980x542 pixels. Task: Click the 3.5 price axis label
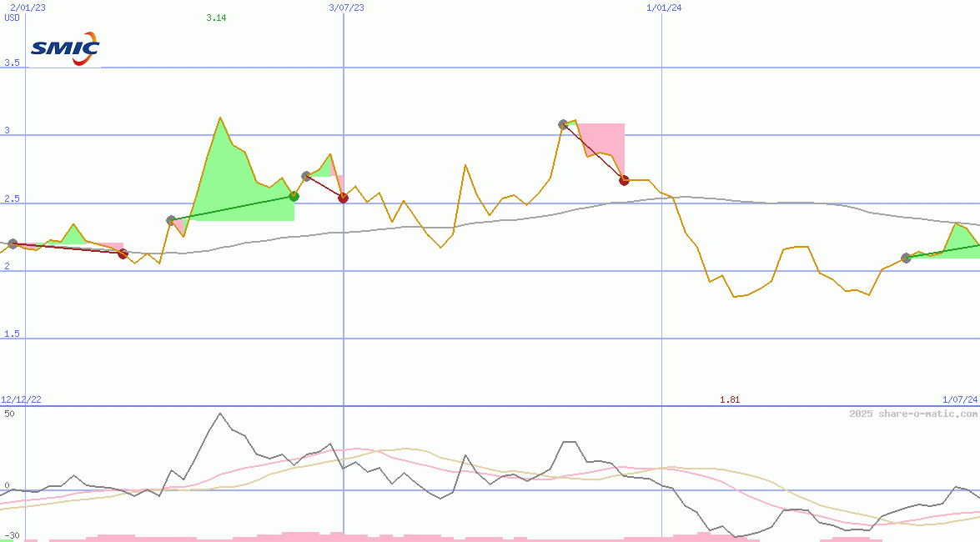pos(13,63)
